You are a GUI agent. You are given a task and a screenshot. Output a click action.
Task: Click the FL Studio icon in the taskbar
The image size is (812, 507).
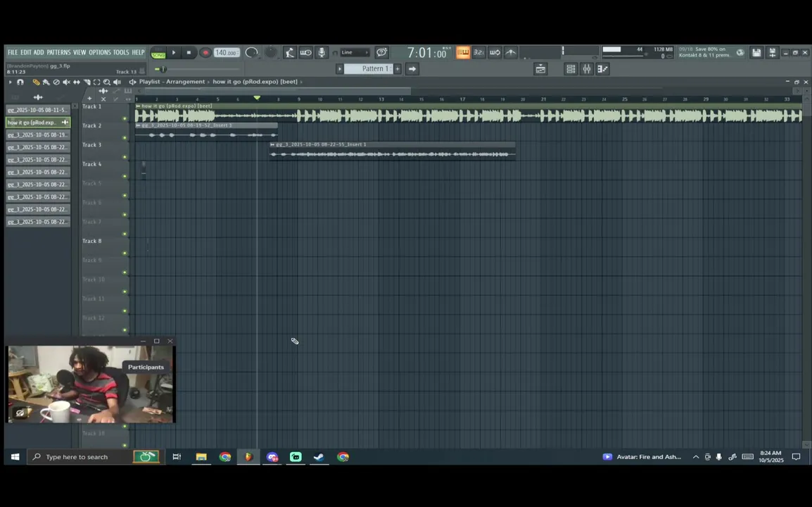(248, 457)
